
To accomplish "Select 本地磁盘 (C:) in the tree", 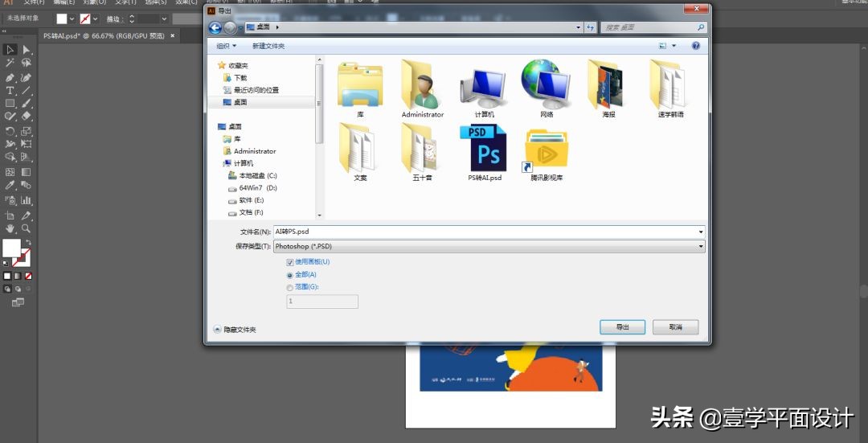I will (252, 175).
